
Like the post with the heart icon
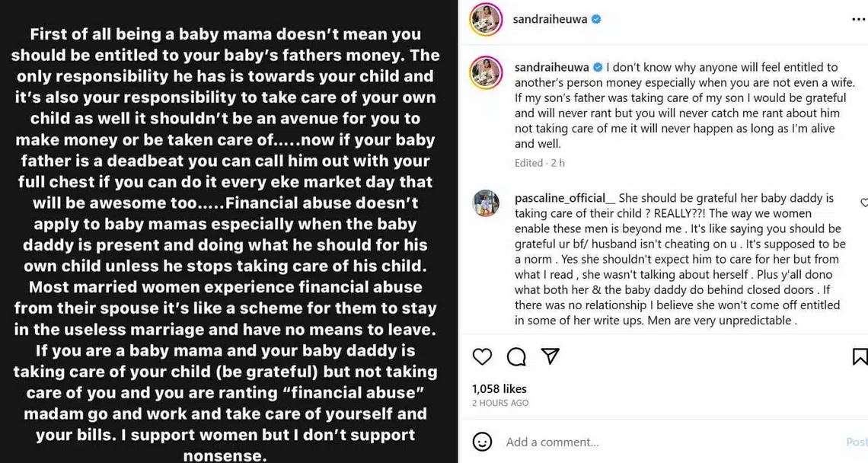coord(482,356)
